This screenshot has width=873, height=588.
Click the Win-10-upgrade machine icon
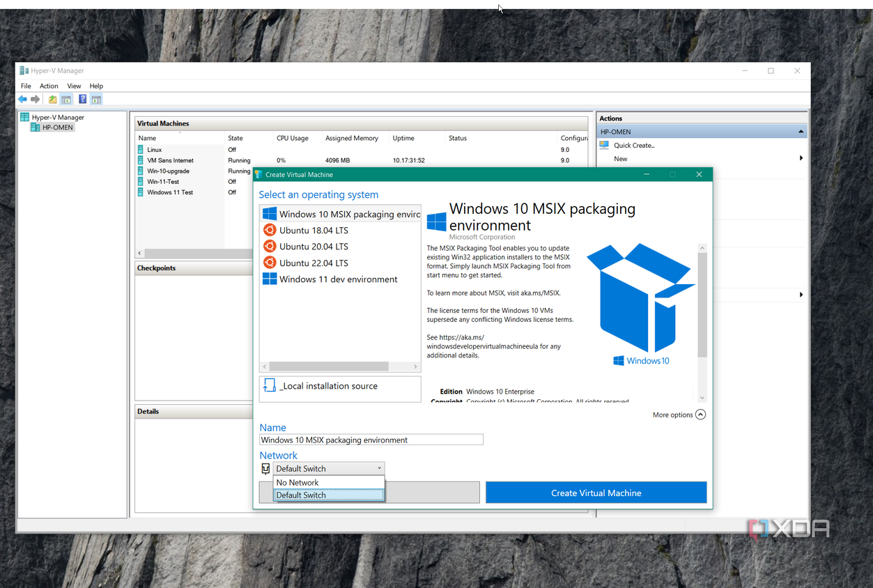[141, 171]
